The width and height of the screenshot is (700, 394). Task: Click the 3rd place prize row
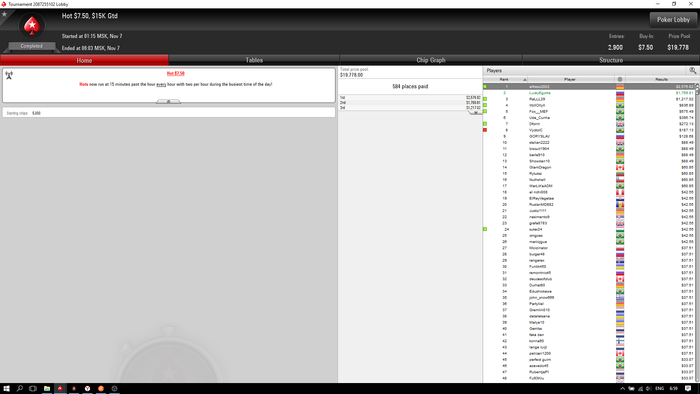410,108
